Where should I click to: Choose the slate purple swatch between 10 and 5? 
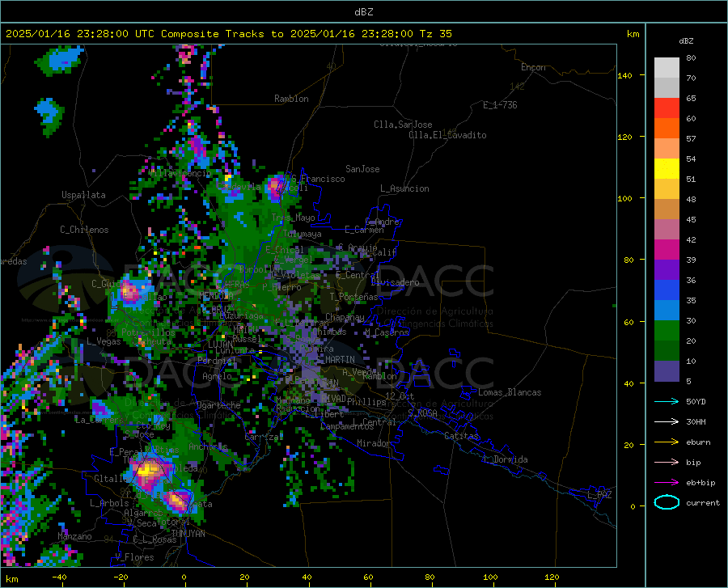coord(667,371)
